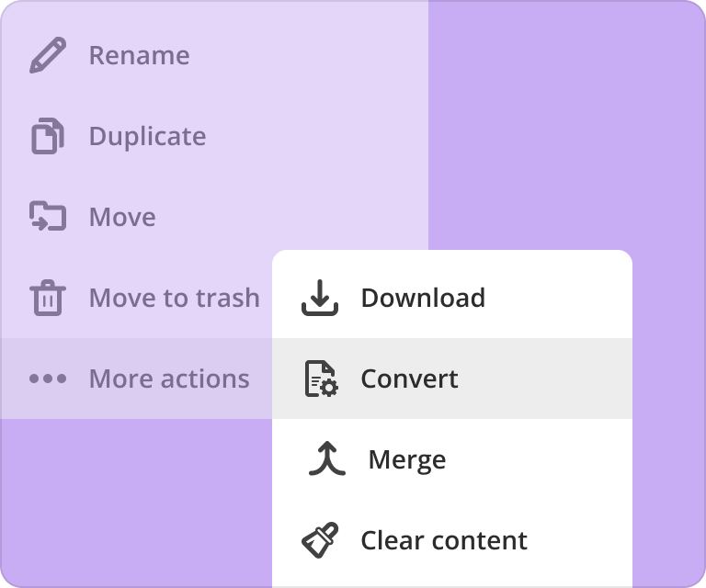Select the Merge text in submenu

(407, 459)
